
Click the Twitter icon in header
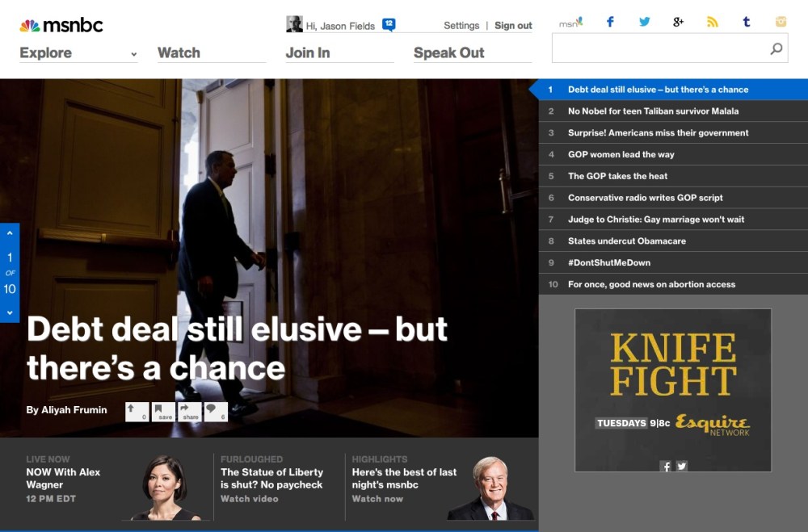[644, 23]
